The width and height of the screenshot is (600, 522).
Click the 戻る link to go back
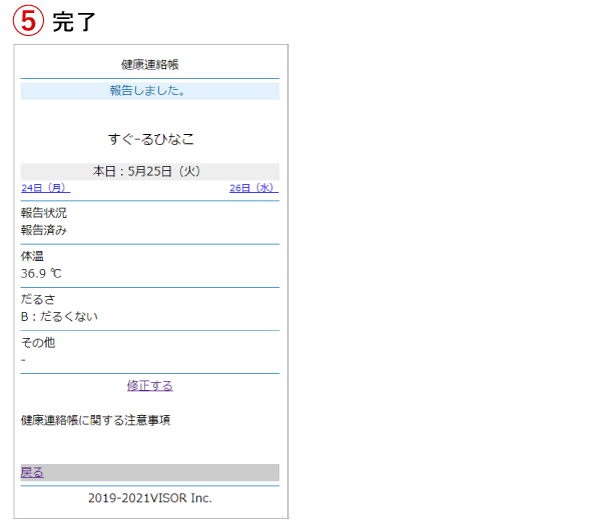(x=32, y=473)
